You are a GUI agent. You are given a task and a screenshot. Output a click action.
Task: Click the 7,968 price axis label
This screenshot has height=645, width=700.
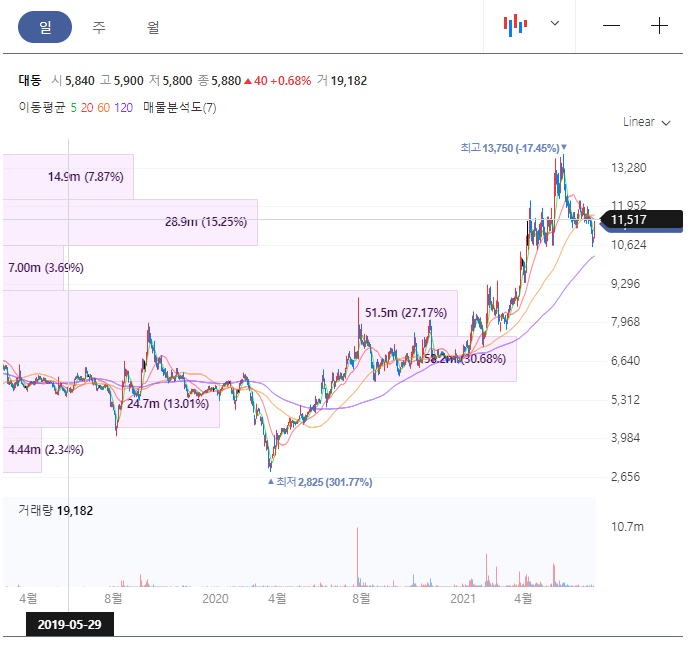625,322
